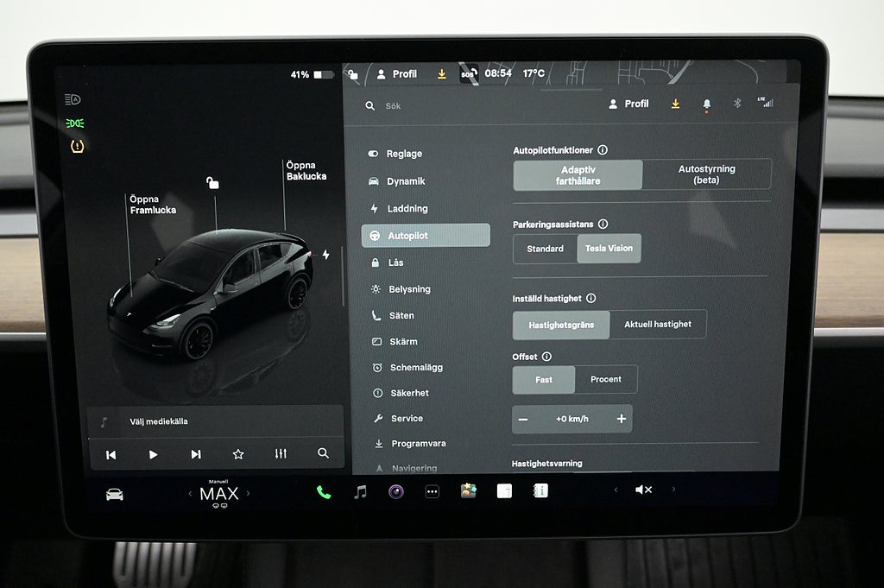Image resolution: width=884 pixels, height=588 pixels.
Task: Tap Öppna Framlucka to open the frunk
Action: point(152,205)
